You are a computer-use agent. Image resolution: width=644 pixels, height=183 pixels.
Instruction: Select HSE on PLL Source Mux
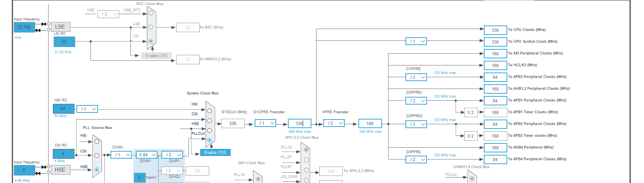click(x=97, y=170)
